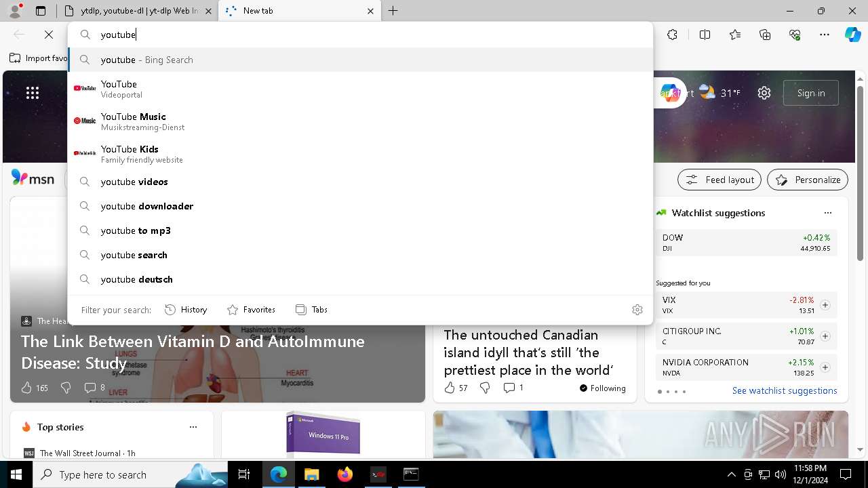The width and height of the screenshot is (868, 488).
Task: Choose the YouTube Videoportal suggestion
Action: pyautogui.click(x=361, y=88)
